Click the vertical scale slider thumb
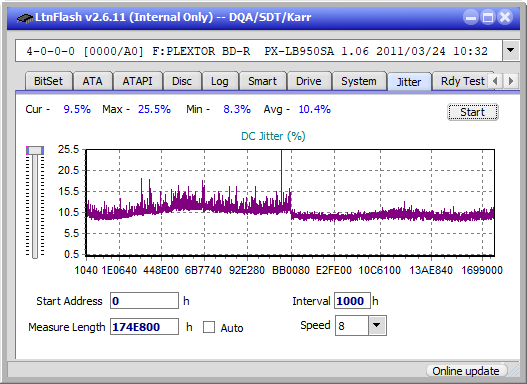The height and width of the screenshot is (384, 527). (35, 150)
